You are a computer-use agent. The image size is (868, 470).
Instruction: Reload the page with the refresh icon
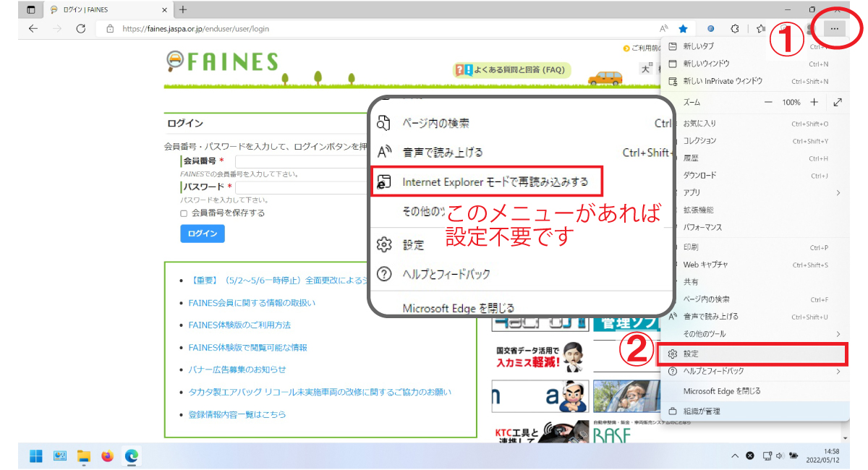click(81, 29)
